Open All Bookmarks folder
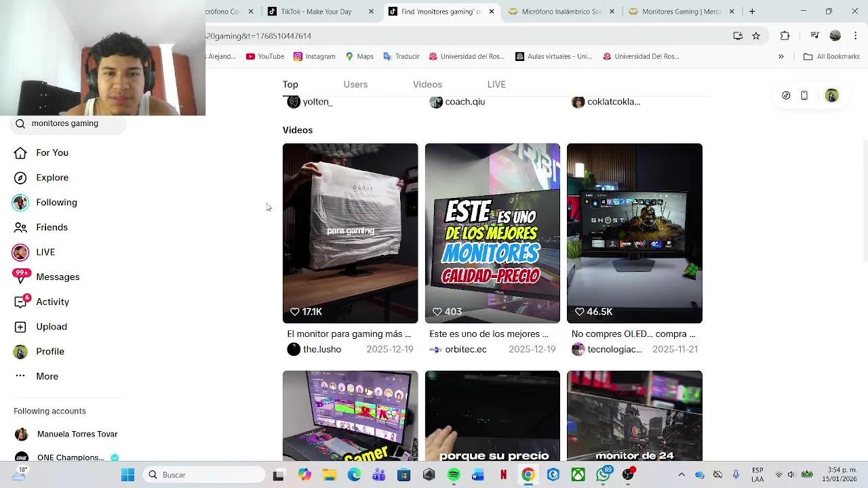Image resolution: width=868 pixels, height=488 pixels. pyautogui.click(x=831, y=57)
